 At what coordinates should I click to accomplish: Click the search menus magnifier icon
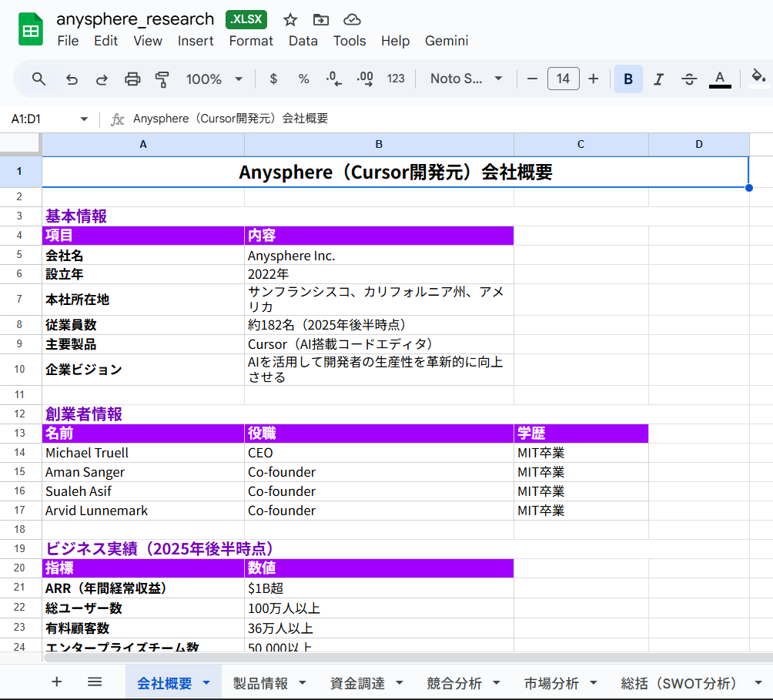38,79
